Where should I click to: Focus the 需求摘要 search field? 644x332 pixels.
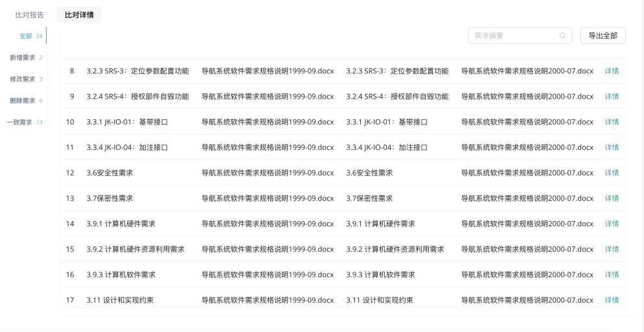tap(520, 35)
